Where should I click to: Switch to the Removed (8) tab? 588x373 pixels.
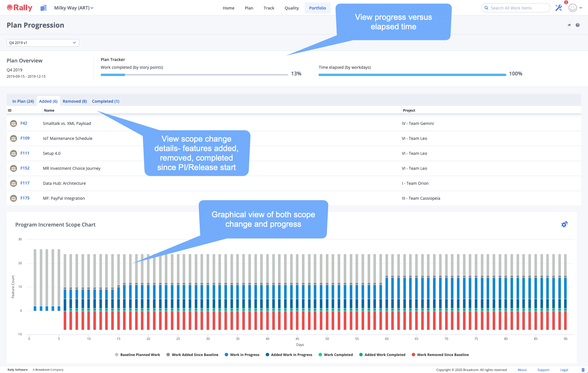pyautogui.click(x=75, y=101)
